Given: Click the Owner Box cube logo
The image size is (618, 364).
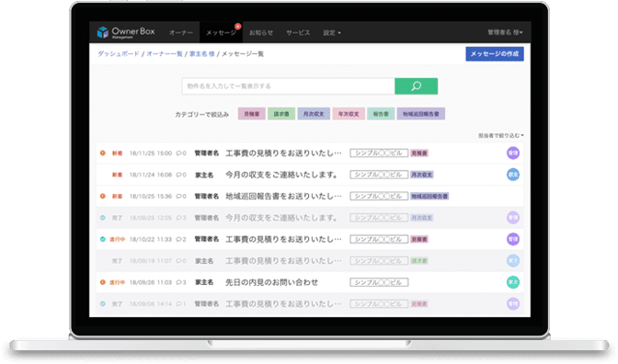Looking at the screenshot, I should coord(102,32).
